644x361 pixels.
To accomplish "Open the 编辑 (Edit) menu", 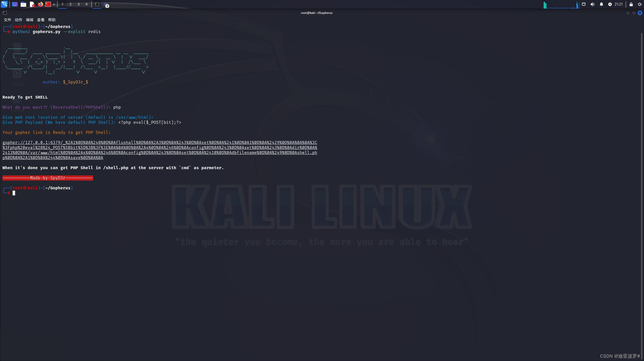I will coord(29,20).
